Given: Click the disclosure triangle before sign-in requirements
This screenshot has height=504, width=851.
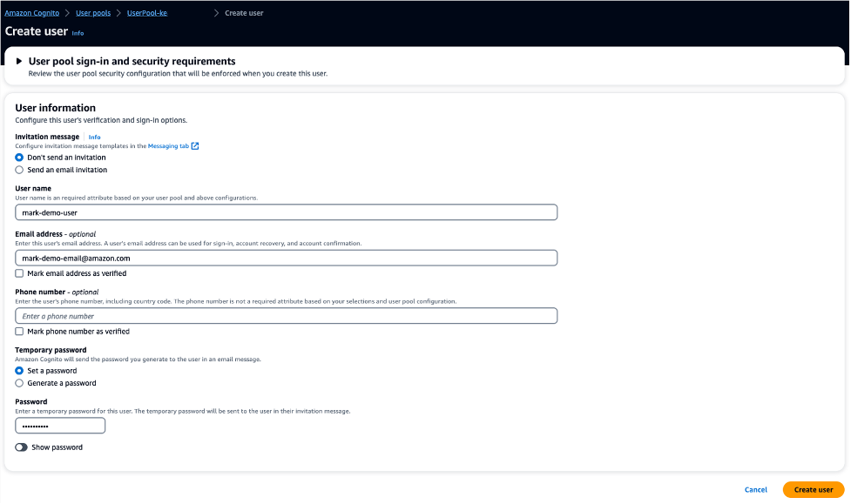Looking at the screenshot, I should (19, 61).
